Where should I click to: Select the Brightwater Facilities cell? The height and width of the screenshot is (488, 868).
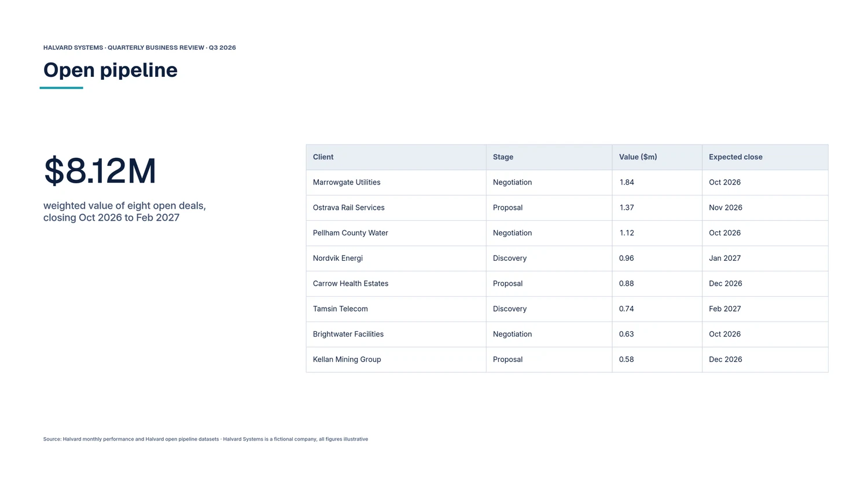[x=396, y=334]
